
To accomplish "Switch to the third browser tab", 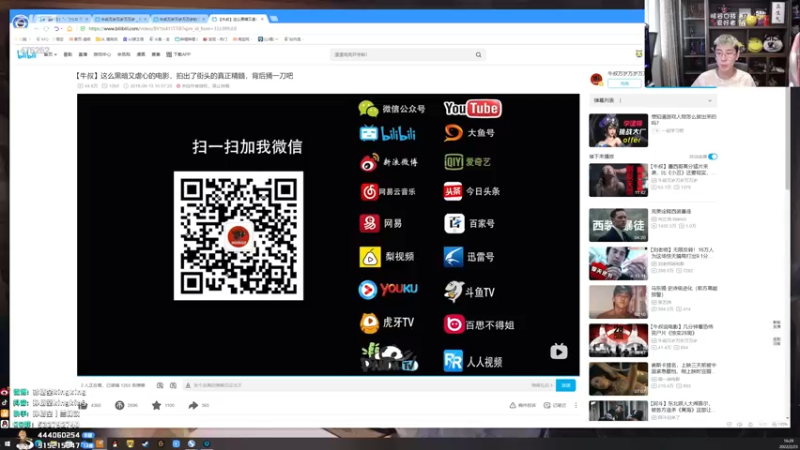I will point(180,19).
